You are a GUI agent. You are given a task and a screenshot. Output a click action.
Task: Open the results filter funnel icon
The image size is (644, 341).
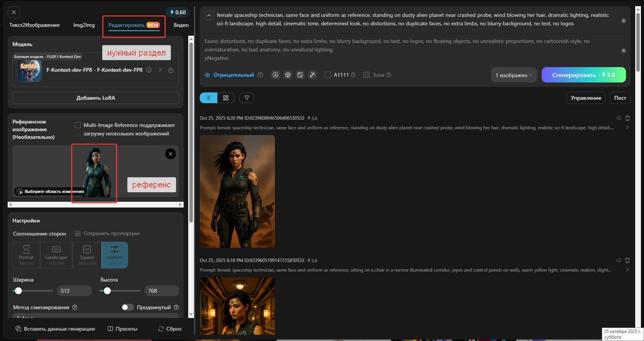click(247, 98)
